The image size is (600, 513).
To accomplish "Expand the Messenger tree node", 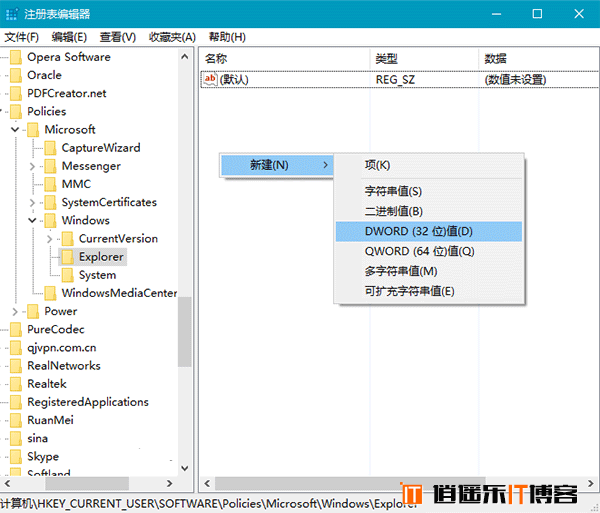I will [x=32, y=166].
